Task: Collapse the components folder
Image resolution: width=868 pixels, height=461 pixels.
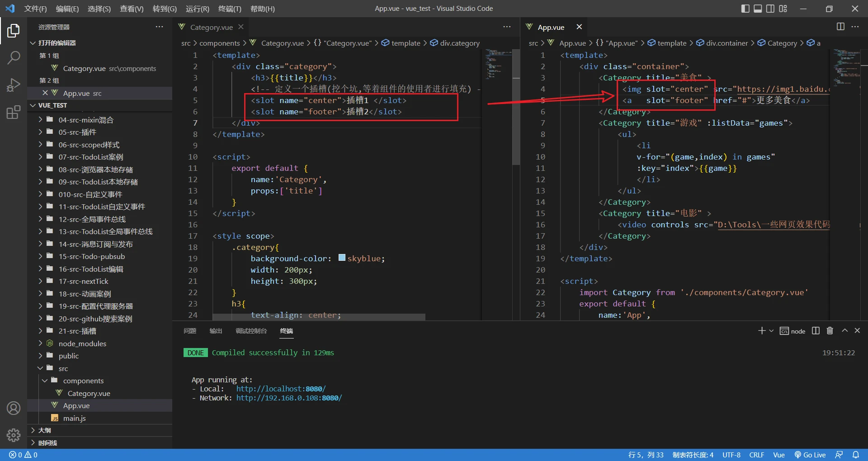Action: click(83, 381)
